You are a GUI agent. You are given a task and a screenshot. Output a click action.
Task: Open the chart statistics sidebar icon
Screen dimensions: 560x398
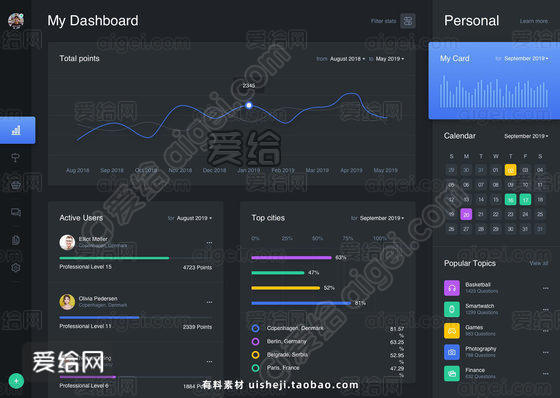(x=16, y=130)
